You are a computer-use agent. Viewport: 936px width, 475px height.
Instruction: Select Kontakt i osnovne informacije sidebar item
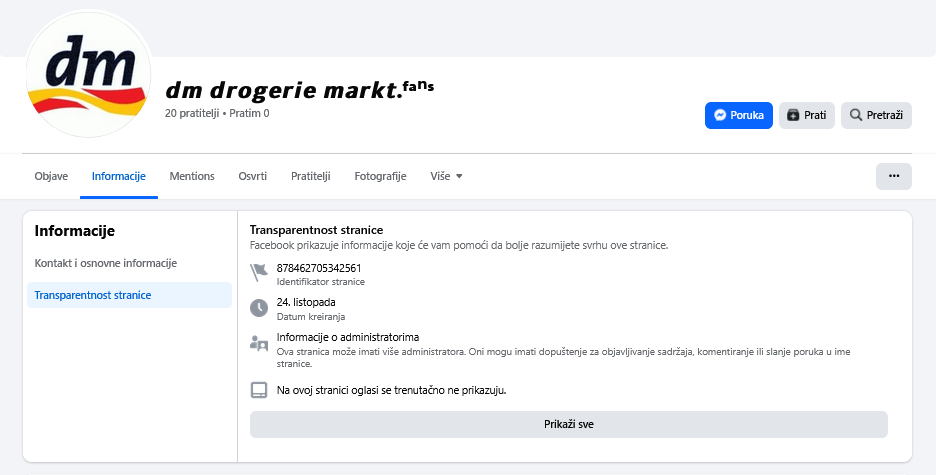[105, 263]
